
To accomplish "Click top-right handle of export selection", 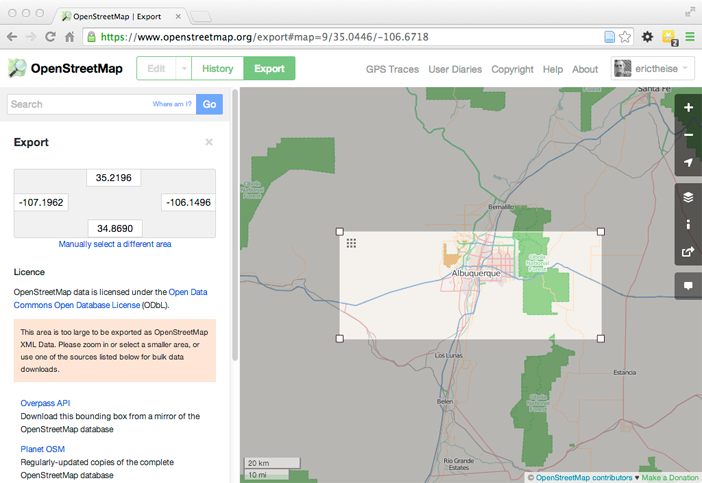I will (x=601, y=231).
